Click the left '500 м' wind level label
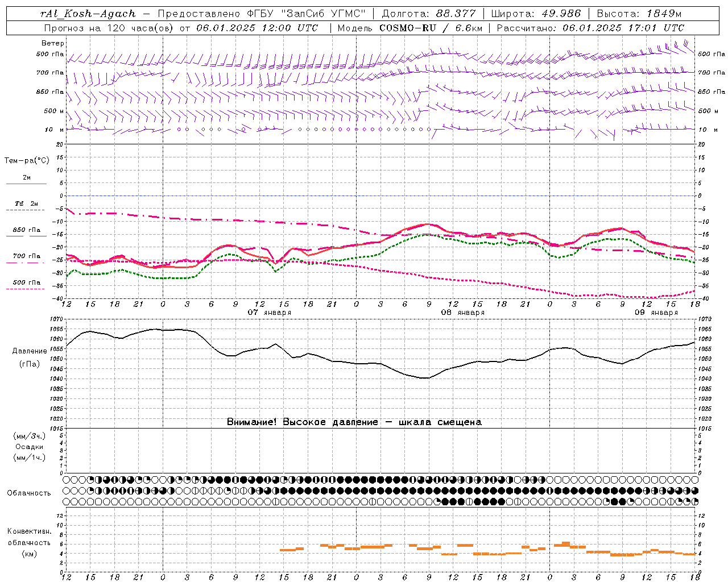This screenshot has height=582, width=728. point(53,111)
